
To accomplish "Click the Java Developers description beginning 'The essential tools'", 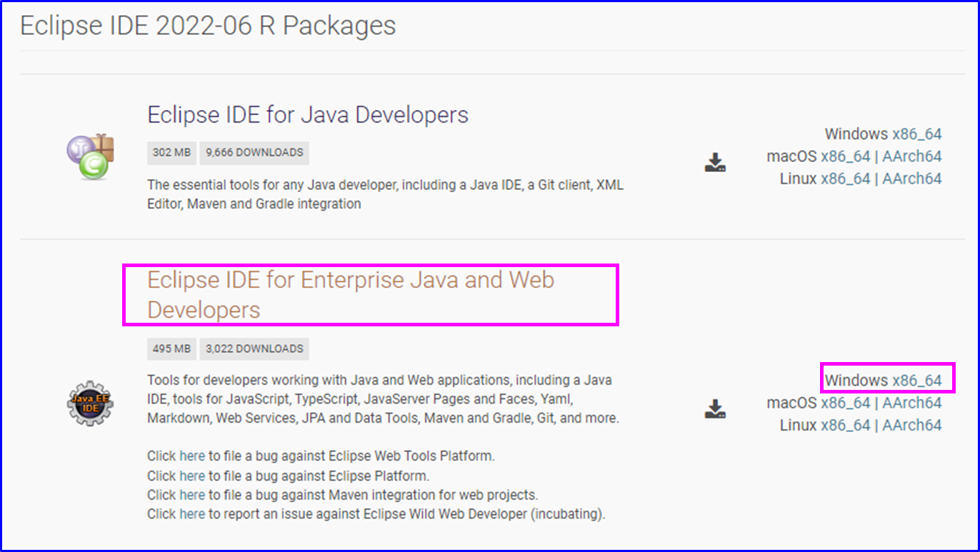I will (386, 194).
